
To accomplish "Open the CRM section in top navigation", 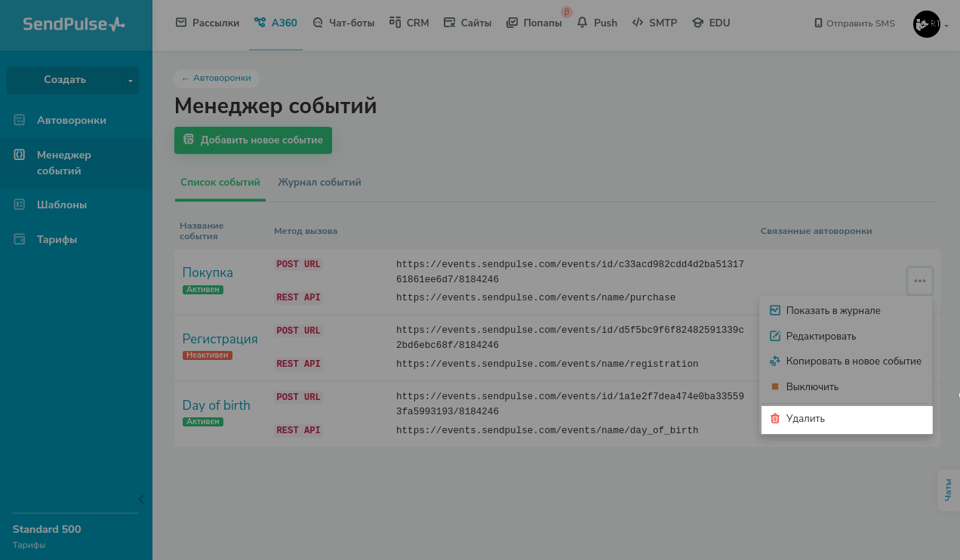I will point(409,23).
